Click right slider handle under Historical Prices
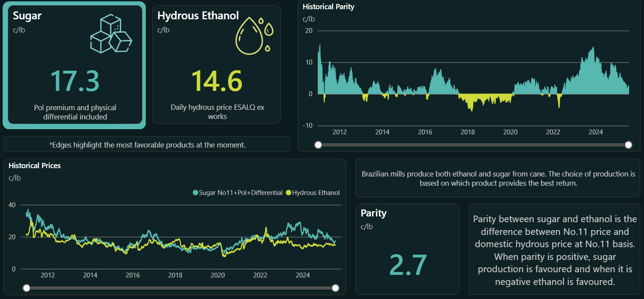Image resolution: width=644 pixels, height=299 pixels. 336,288
